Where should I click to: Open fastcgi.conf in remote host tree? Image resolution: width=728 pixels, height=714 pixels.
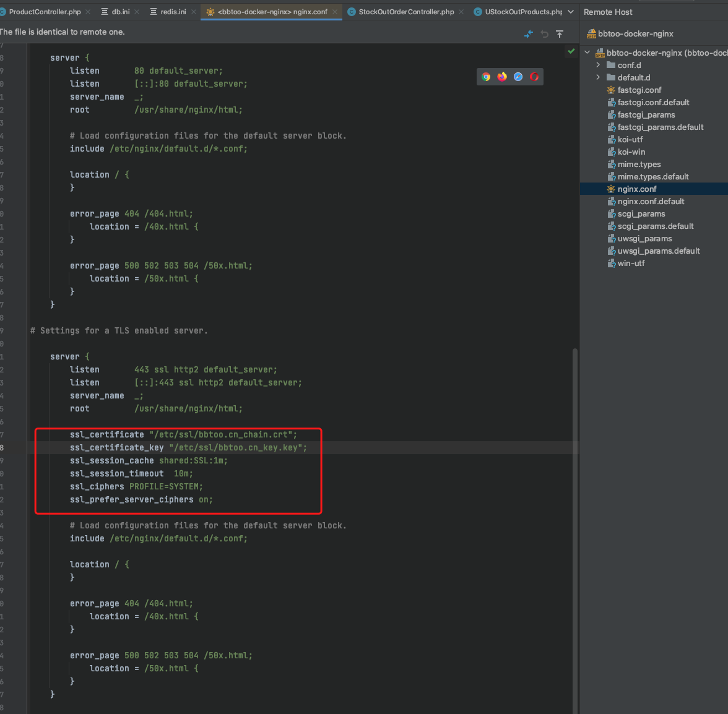tap(639, 90)
